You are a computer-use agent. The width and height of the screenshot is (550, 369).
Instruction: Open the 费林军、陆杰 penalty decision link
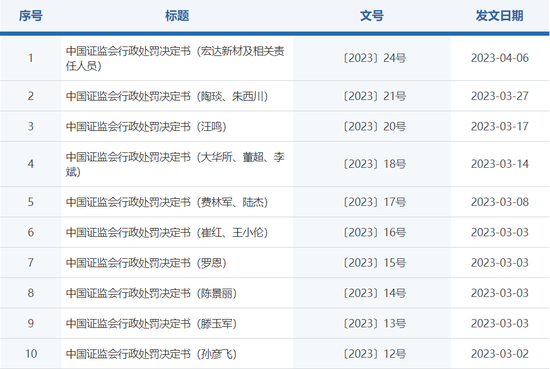point(167,202)
